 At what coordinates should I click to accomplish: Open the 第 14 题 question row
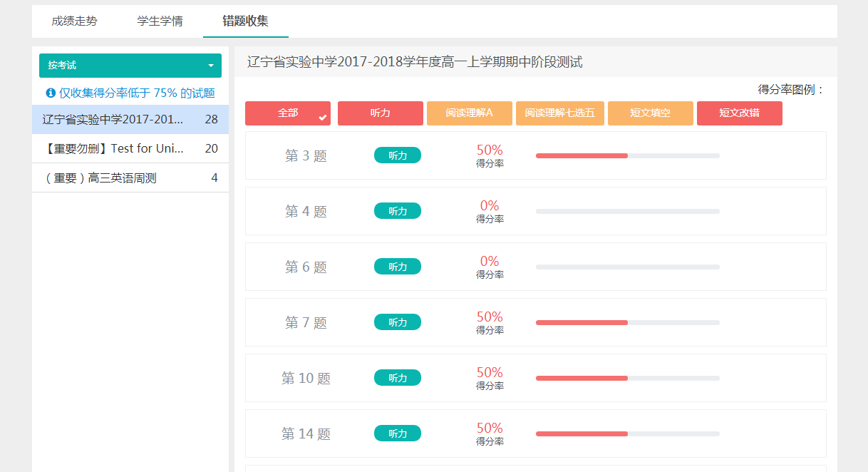click(536, 433)
